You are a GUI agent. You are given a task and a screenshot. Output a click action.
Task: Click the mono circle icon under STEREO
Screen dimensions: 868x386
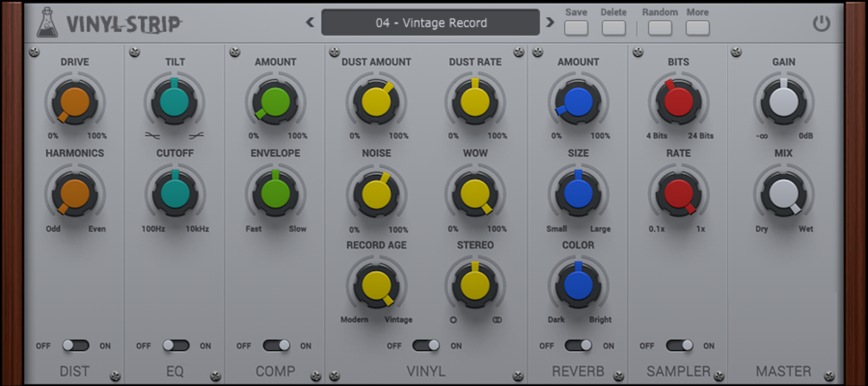pyautogui.click(x=453, y=319)
